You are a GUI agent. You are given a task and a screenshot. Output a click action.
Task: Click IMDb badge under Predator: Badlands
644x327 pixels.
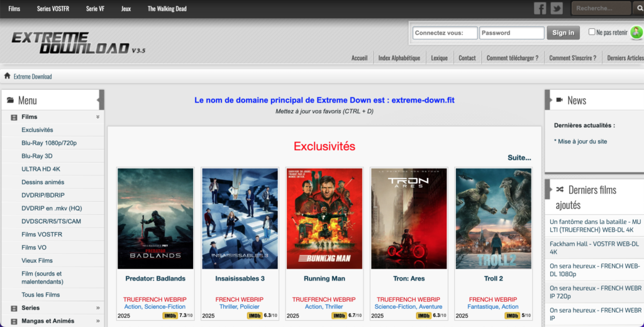[x=170, y=316]
